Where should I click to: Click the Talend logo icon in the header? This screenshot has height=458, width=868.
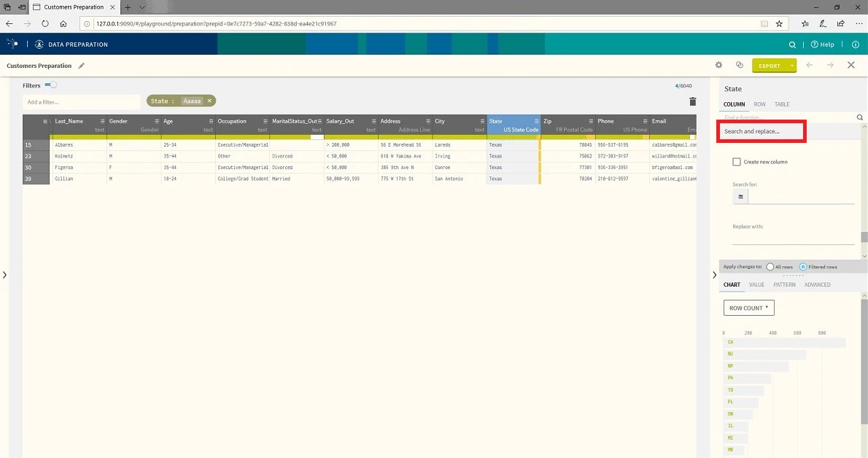pos(12,44)
